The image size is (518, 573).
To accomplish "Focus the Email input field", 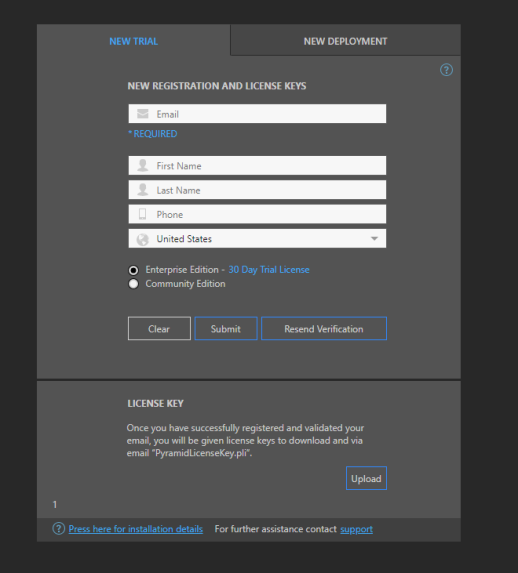I will tap(257, 114).
